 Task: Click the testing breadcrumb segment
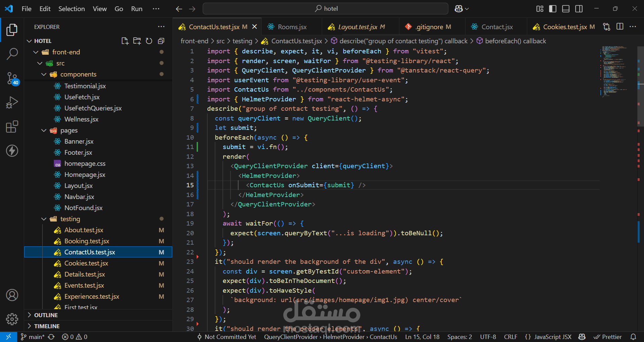[242, 41]
